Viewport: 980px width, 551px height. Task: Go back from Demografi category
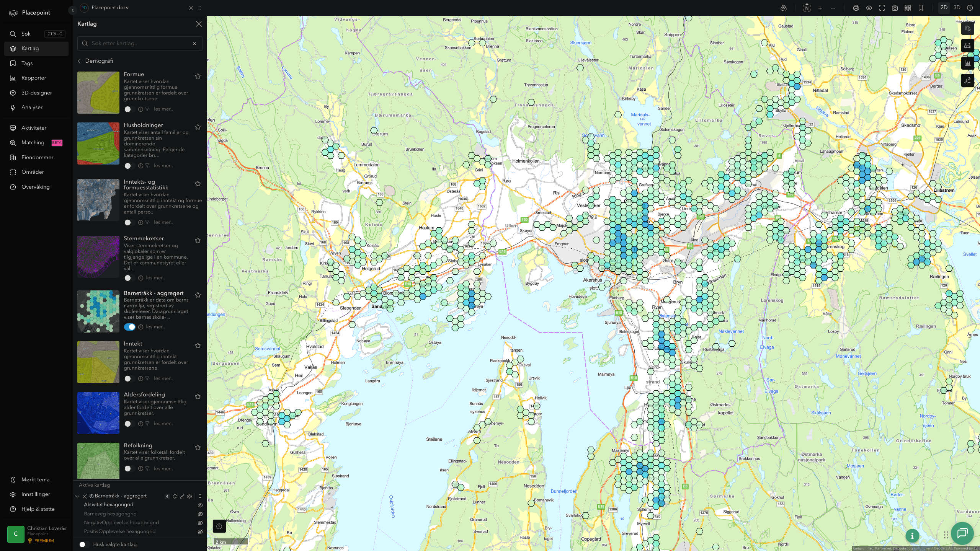79,61
